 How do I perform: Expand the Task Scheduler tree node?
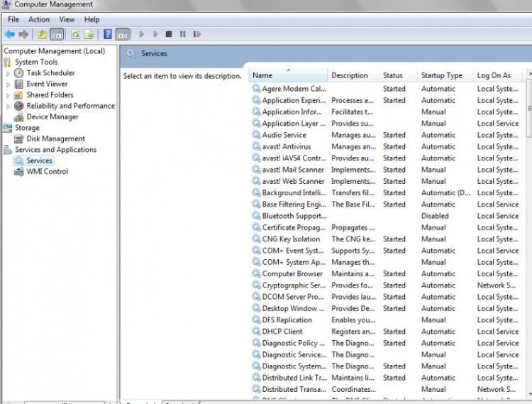pyautogui.click(x=8, y=73)
